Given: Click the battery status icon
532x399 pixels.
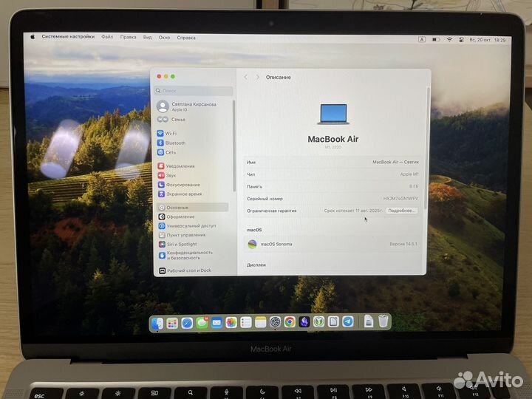Looking at the screenshot, I should [436, 40].
